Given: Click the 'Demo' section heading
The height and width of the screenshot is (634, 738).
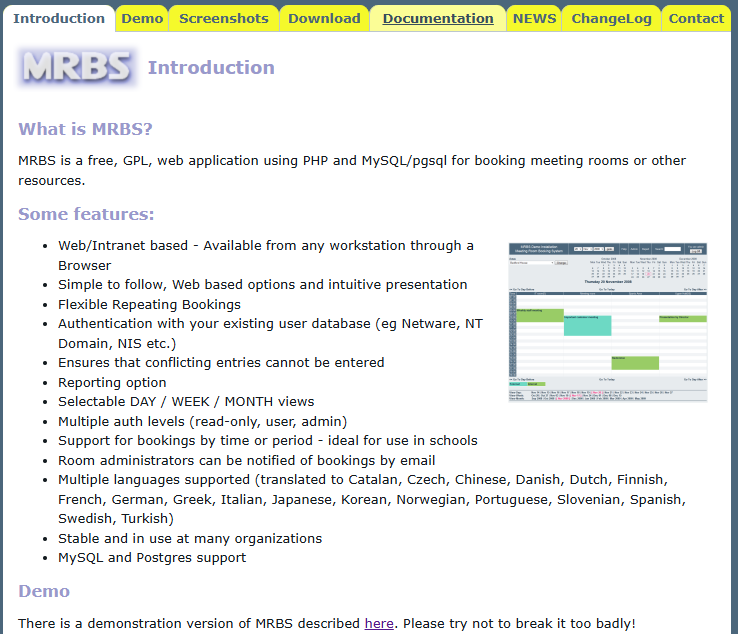Looking at the screenshot, I should (x=44, y=591).
